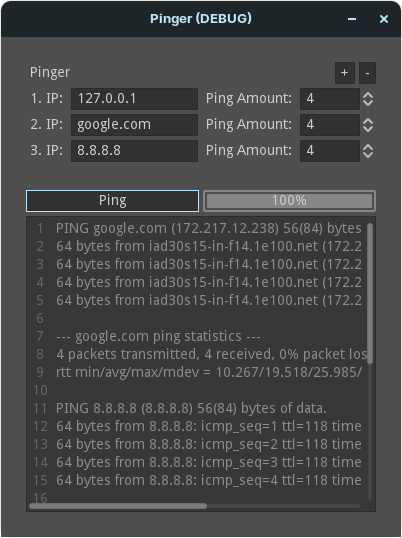Click line 'rtt min/avg/max/mdev = 10.267/19.518'

tap(209, 373)
